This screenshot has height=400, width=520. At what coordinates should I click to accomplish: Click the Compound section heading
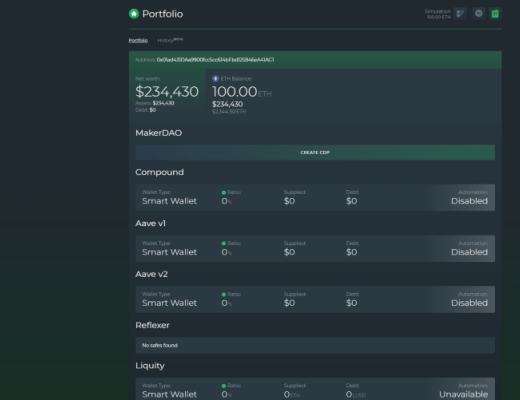click(x=159, y=172)
